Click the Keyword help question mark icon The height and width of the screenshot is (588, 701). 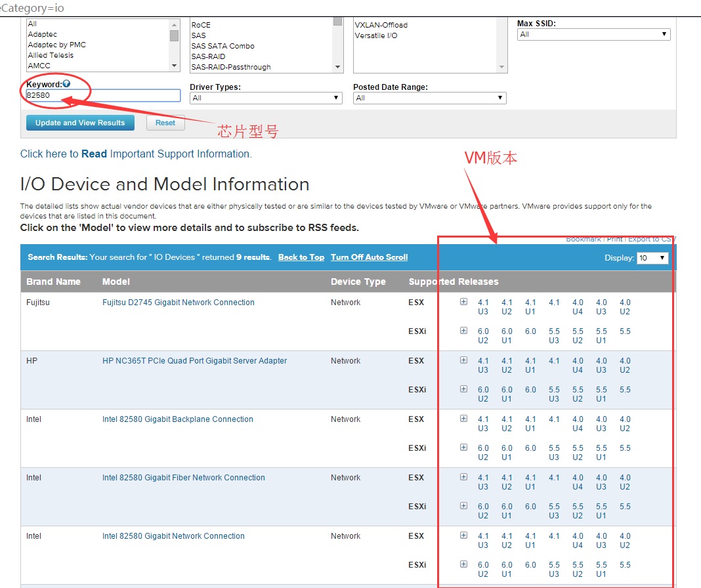coord(66,84)
